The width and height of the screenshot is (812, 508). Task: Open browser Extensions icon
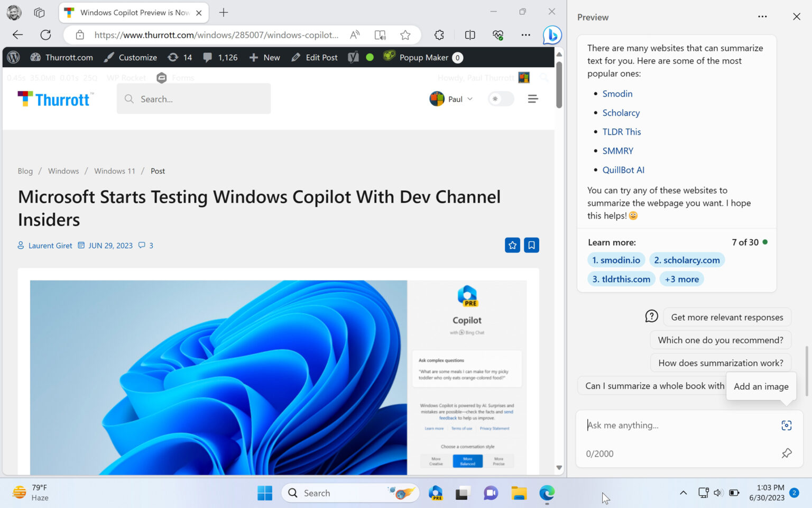point(439,35)
